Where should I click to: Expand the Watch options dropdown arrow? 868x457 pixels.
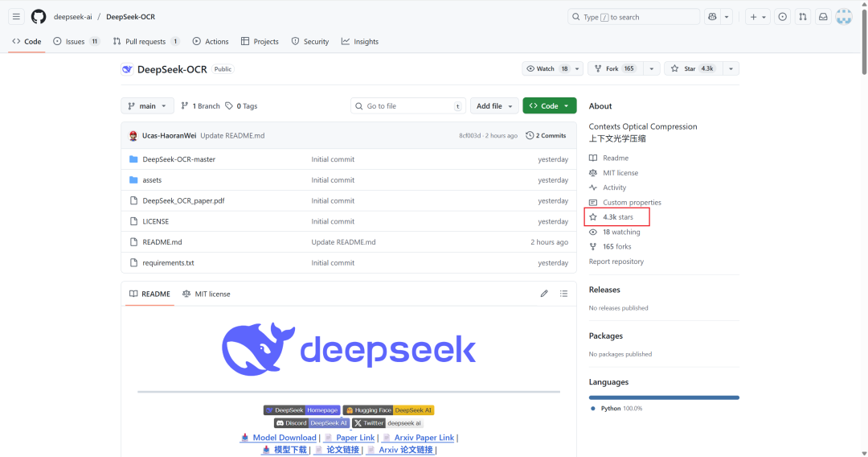(x=577, y=68)
